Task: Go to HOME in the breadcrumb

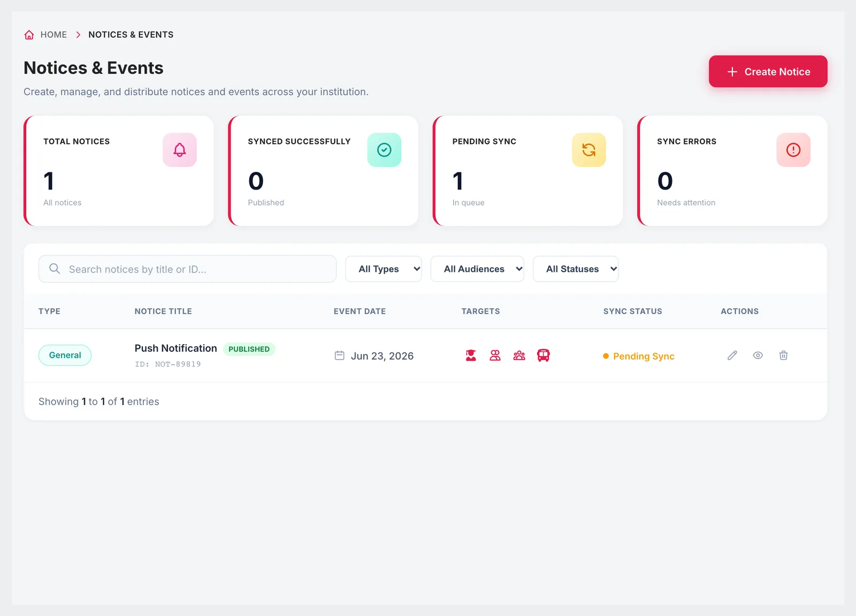Action: click(53, 35)
